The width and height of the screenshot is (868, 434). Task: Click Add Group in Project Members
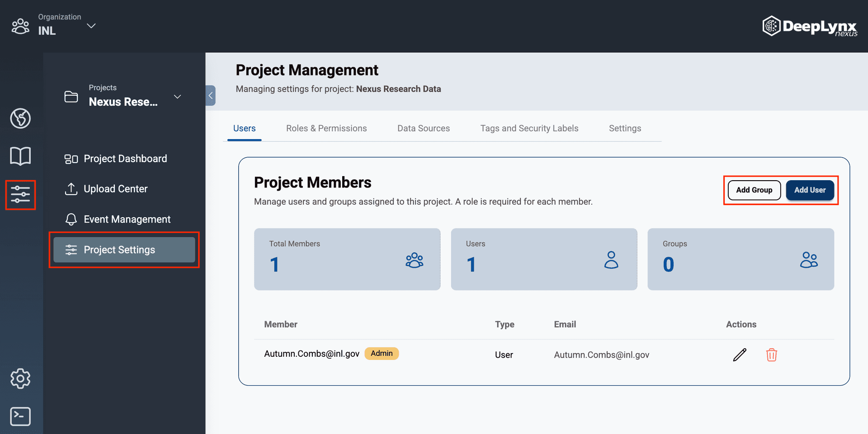tap(754, 190)
